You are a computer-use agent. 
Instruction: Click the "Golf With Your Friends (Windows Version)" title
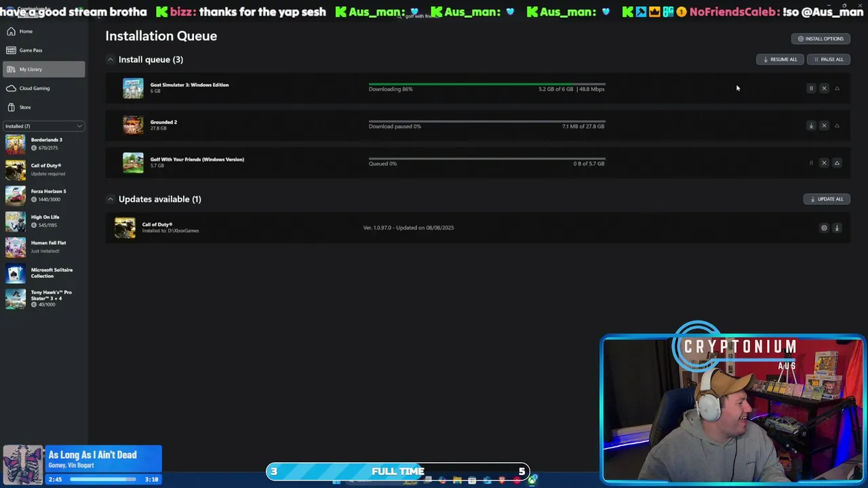pos(197,159)
